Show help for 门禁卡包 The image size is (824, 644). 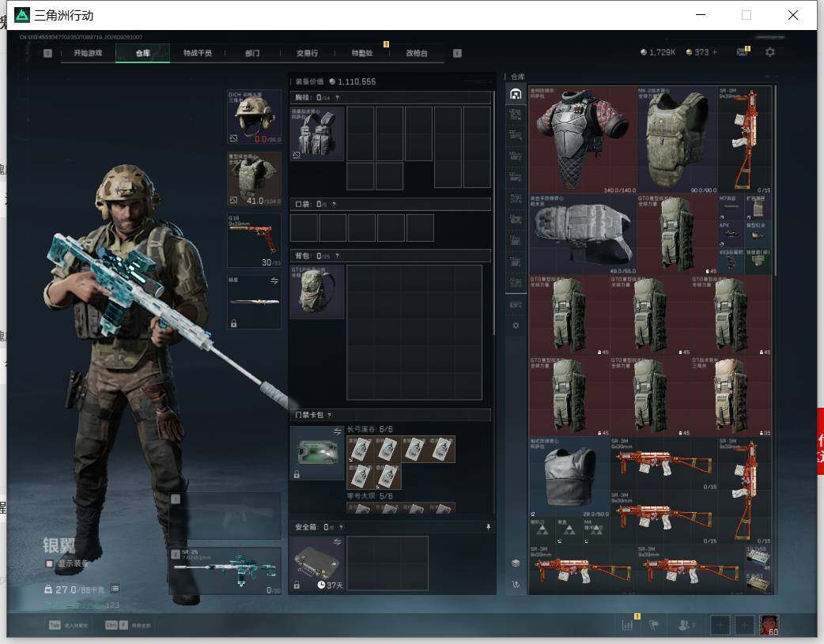click(330, 415)
